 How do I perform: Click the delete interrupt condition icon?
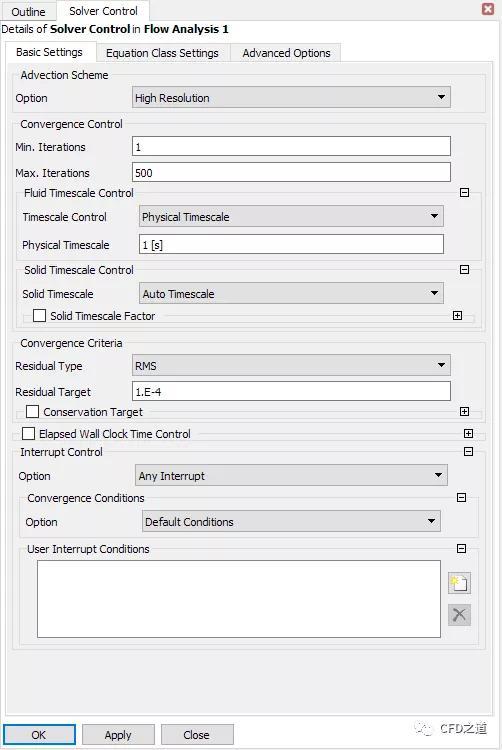tap(459, 615)
